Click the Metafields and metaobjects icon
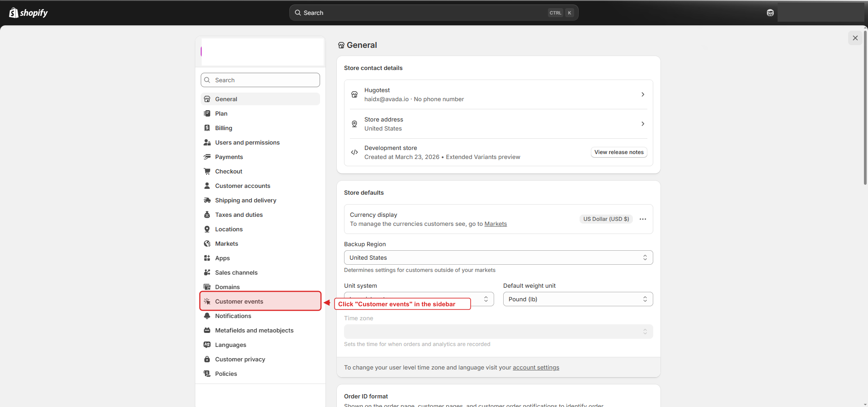The height and width of the screenshot is (407, 868). (207, 330)
